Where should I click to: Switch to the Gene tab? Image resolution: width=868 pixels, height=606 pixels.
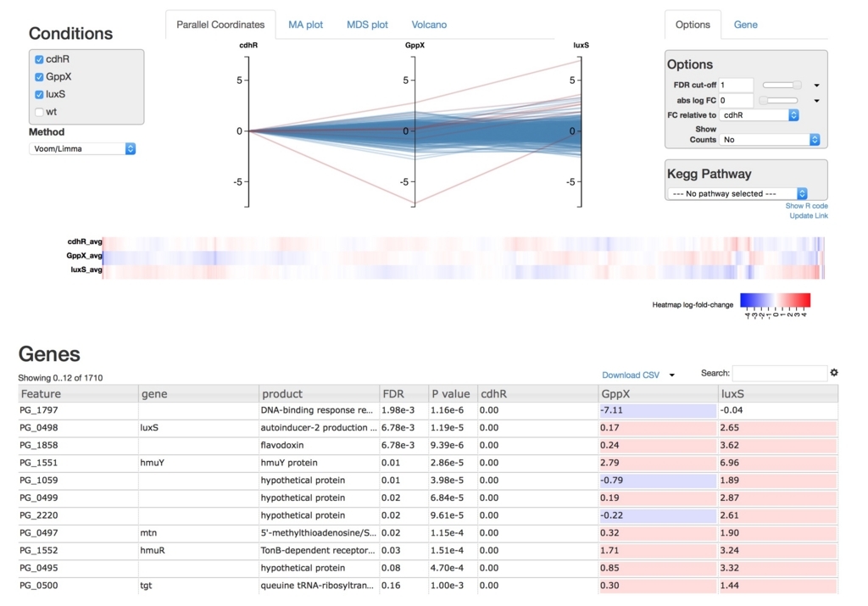pyautogui.click(x=745, y=25)
